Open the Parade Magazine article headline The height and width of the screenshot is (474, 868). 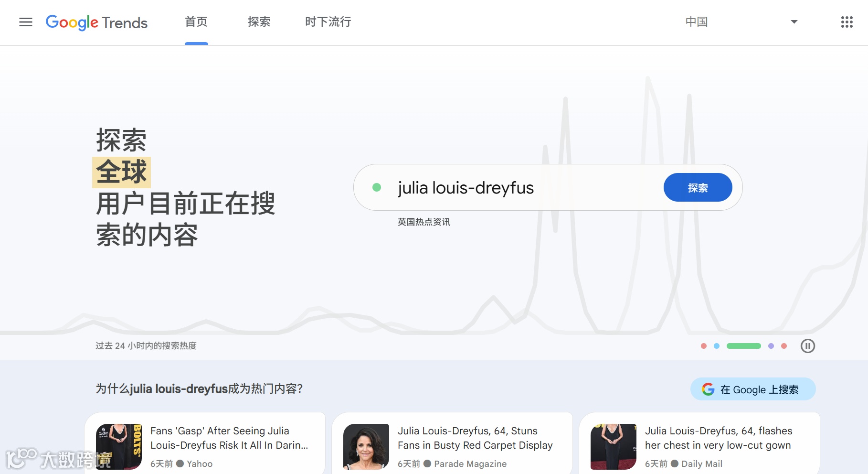pos(475,438)
